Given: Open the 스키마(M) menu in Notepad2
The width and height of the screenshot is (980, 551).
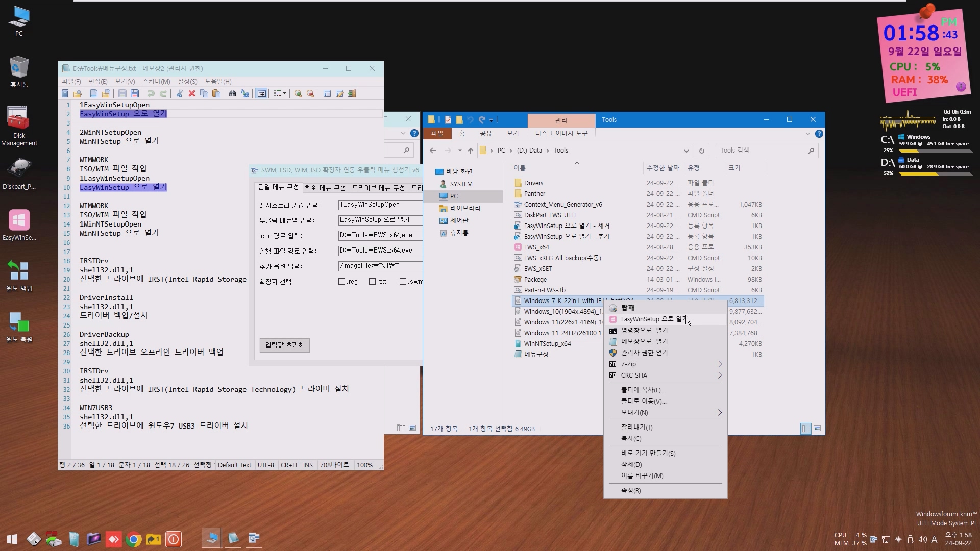Looking at the screenshot, I should [156, 82].
